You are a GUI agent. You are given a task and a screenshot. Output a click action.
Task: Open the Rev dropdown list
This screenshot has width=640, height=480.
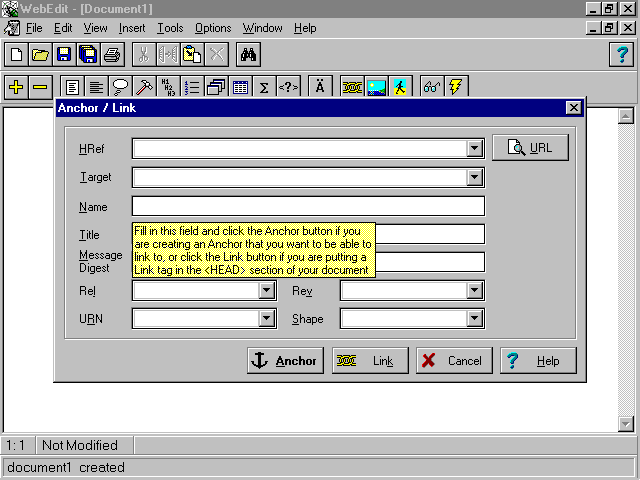coord(475,291)
